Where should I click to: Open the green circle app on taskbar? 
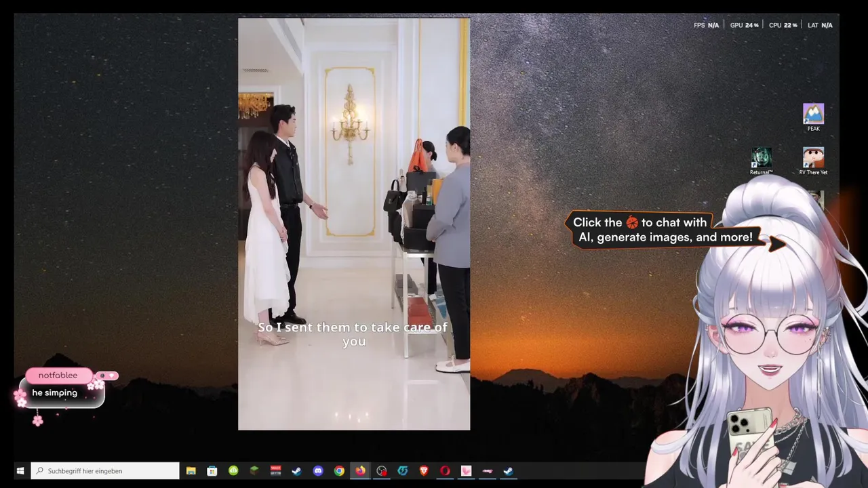click(x=233, y=471)
